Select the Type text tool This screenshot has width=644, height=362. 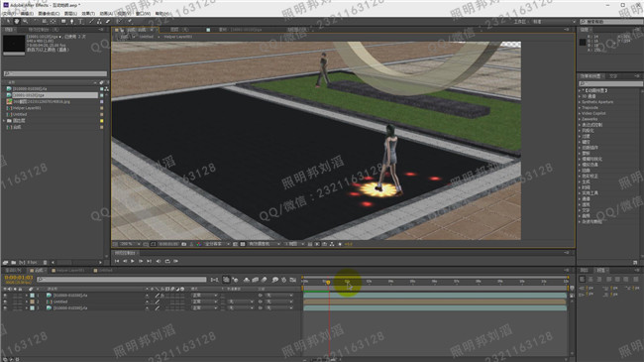click(x=80, y=22)
